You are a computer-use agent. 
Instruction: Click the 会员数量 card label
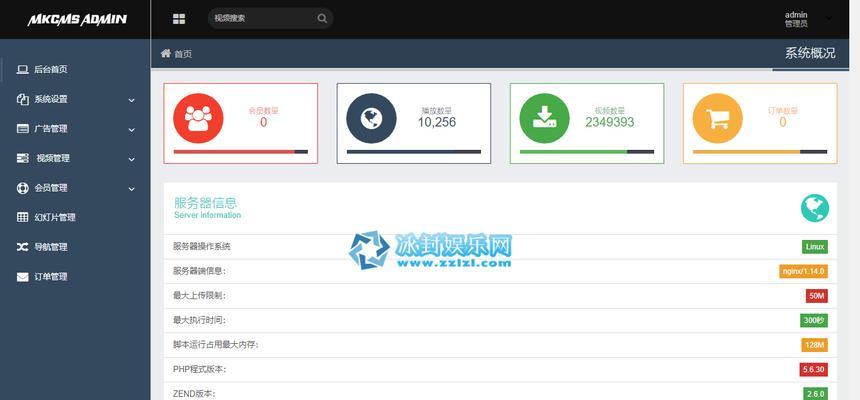pos(263,110)
